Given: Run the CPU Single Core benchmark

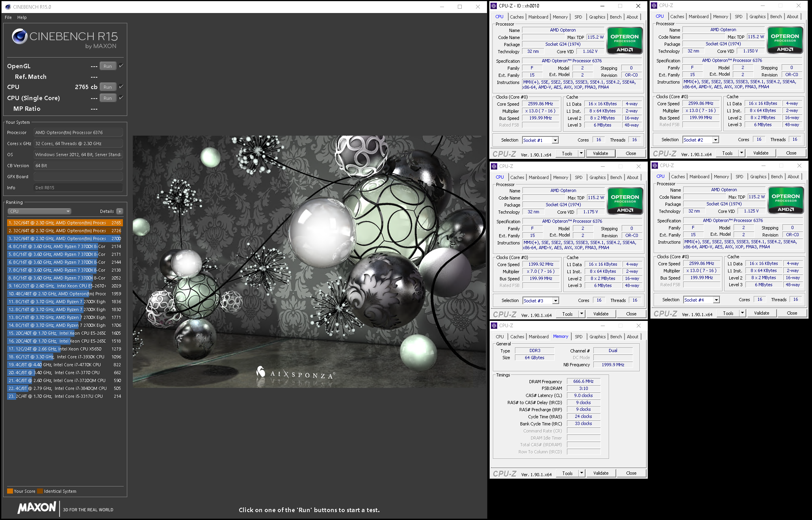Looking at the screenshot, I should coord(108,98).
